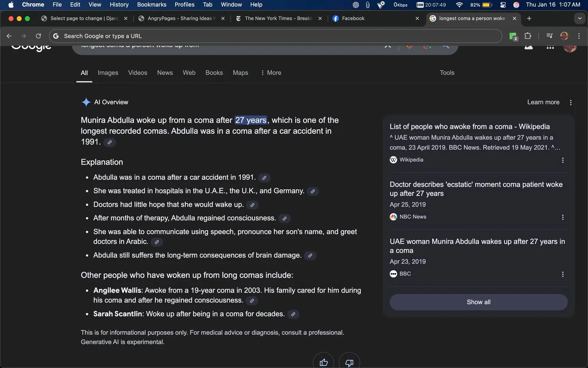Click the back navigation arrow
The image size is (588, 368).
(9, 36)
